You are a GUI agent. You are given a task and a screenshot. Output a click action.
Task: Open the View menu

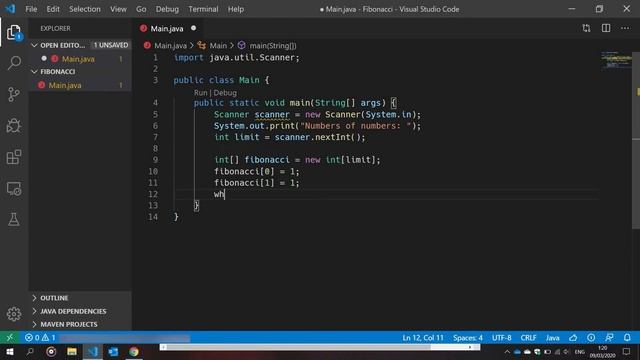coord(118,9)
